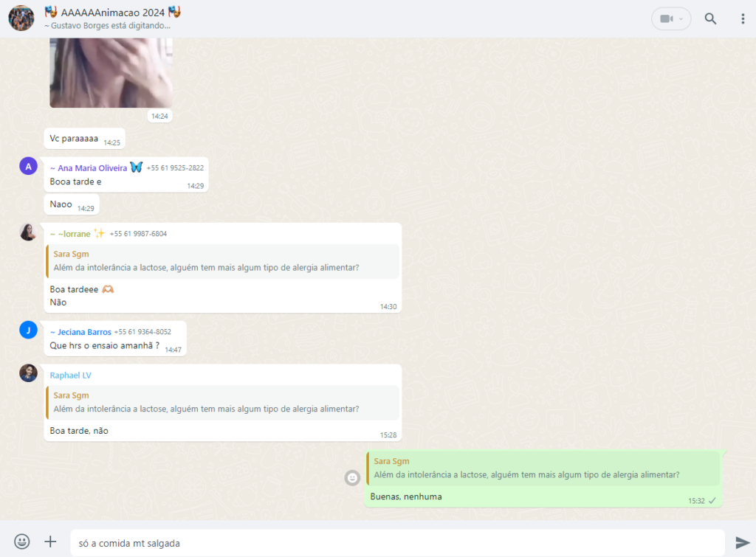
Task: Click phone number +55 61 9987-6804
Action: coord(138,234)
